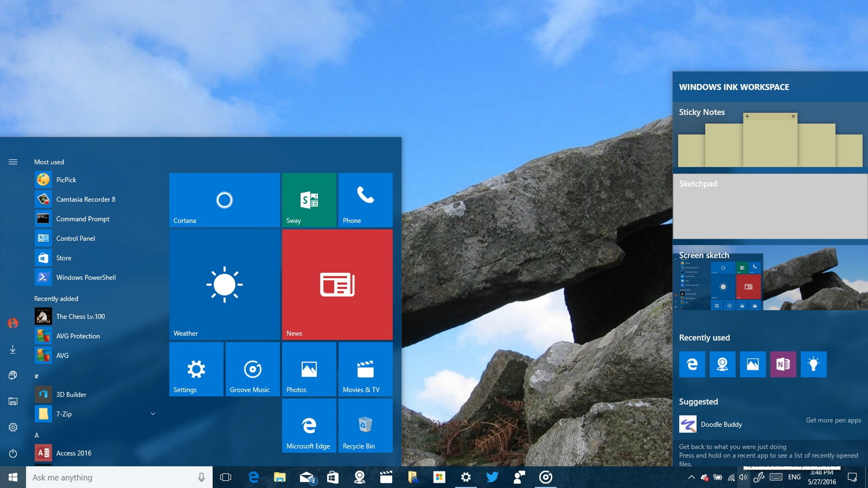Open Twitter from the taskbar
Screen dimensions: 868x488
point(492,477)
